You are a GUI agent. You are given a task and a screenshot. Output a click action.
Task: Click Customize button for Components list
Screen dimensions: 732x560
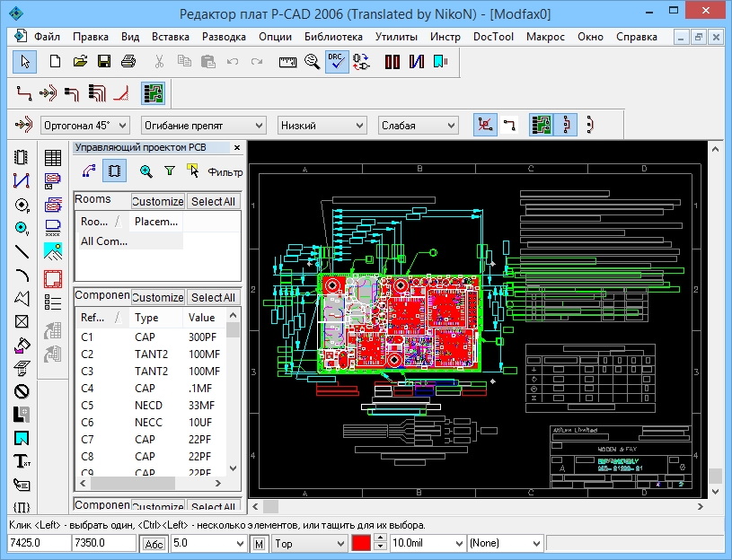pyautogui.click(x=158, y=297)
